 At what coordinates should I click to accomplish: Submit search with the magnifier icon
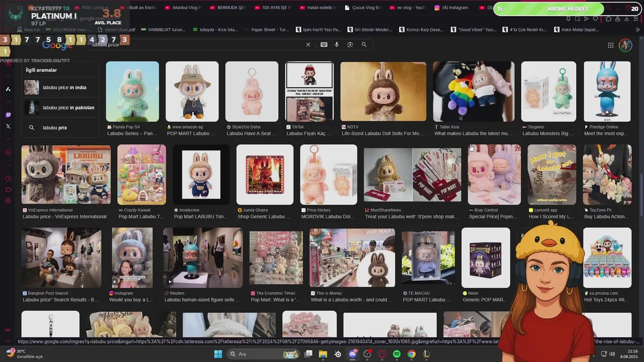coord(364,45)
